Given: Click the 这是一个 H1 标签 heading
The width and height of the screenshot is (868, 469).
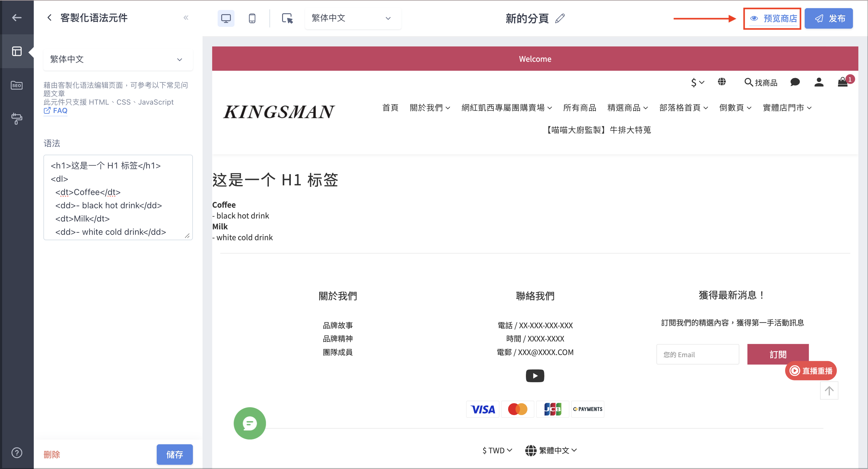Looking at the screenshot, I should click(x=275, y=180).
